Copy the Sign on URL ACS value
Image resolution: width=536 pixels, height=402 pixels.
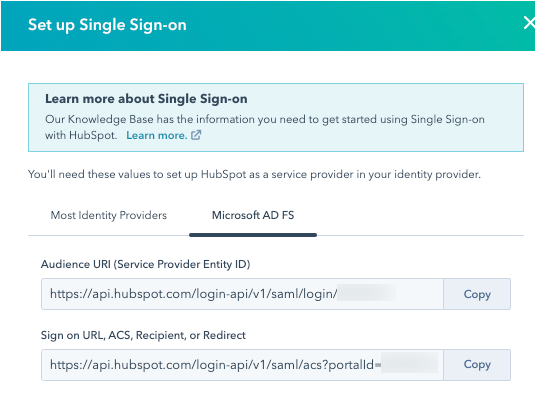477,365
